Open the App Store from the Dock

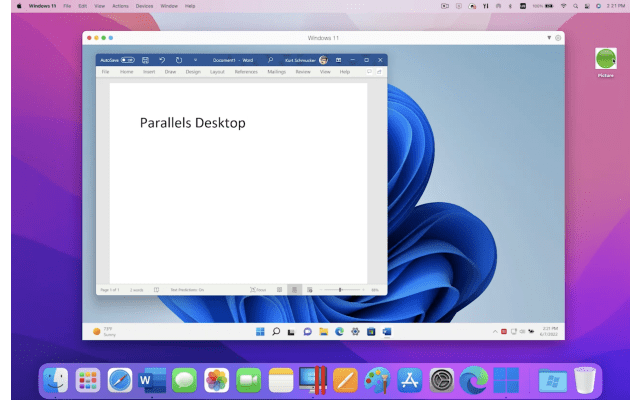point(409,380)
